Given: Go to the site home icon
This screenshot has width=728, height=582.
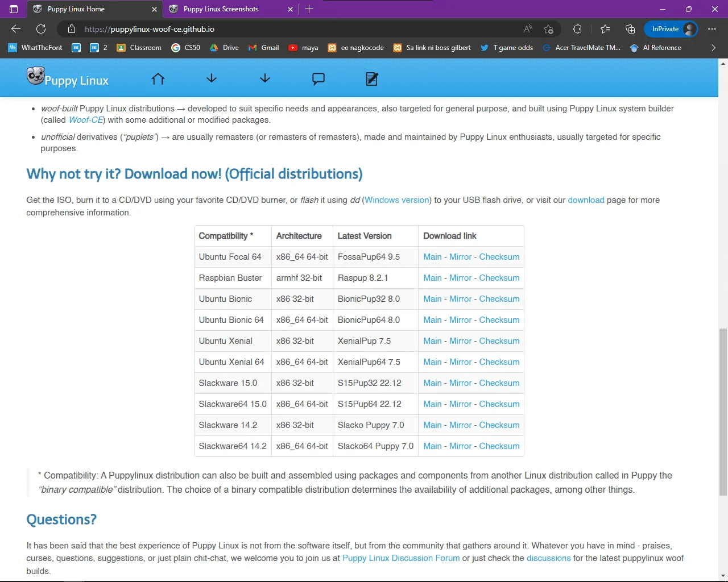Looking at the screenshot, I should 158,79.
